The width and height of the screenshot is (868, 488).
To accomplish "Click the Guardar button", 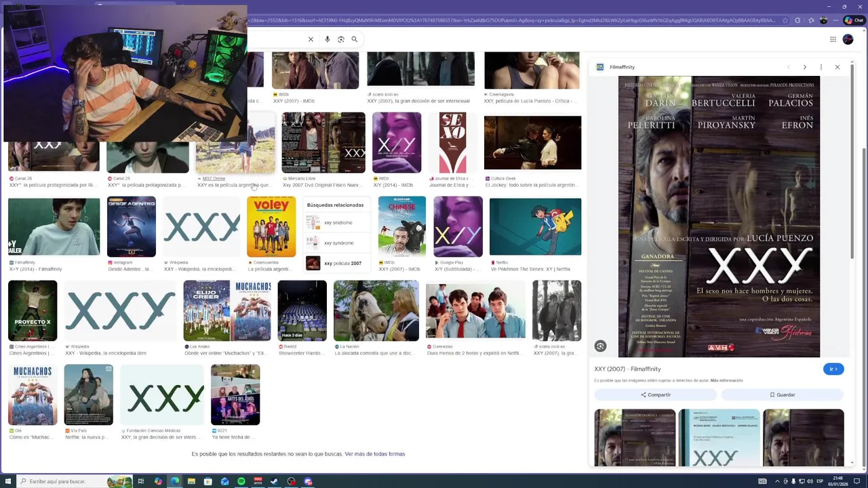I will click(782, 394).
